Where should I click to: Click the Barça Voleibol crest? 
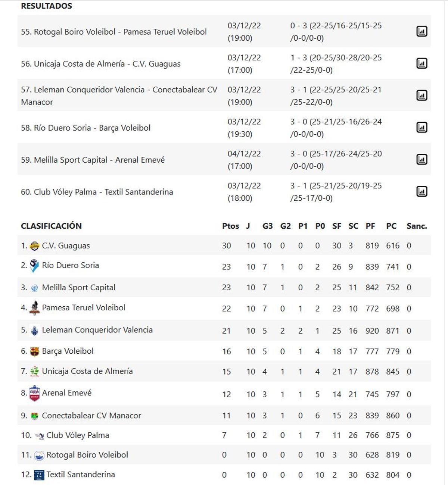(34, 351)
